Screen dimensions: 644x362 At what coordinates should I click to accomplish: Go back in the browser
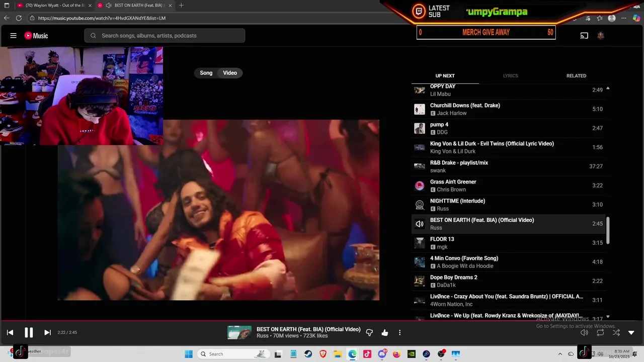[7, 18]
